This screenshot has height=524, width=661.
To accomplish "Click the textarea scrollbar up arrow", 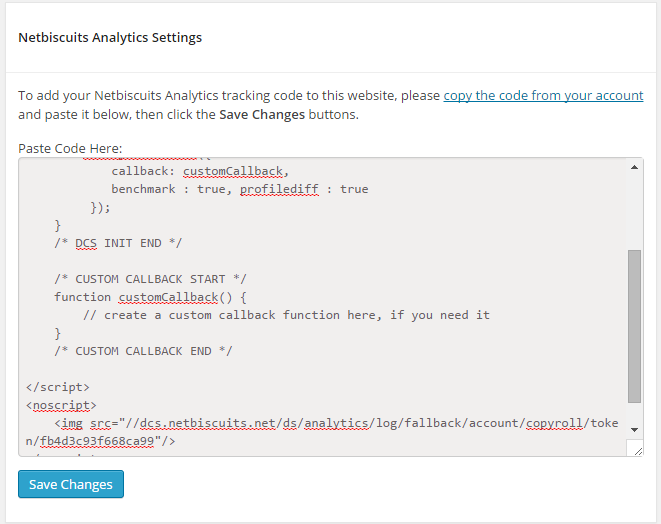I will (x=634, y=167).
